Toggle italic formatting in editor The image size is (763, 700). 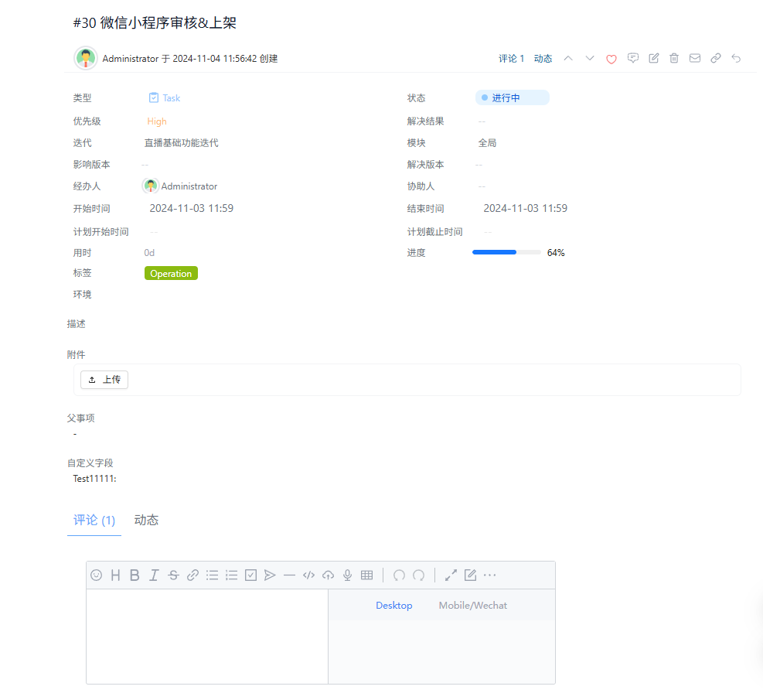coord(154,575)
